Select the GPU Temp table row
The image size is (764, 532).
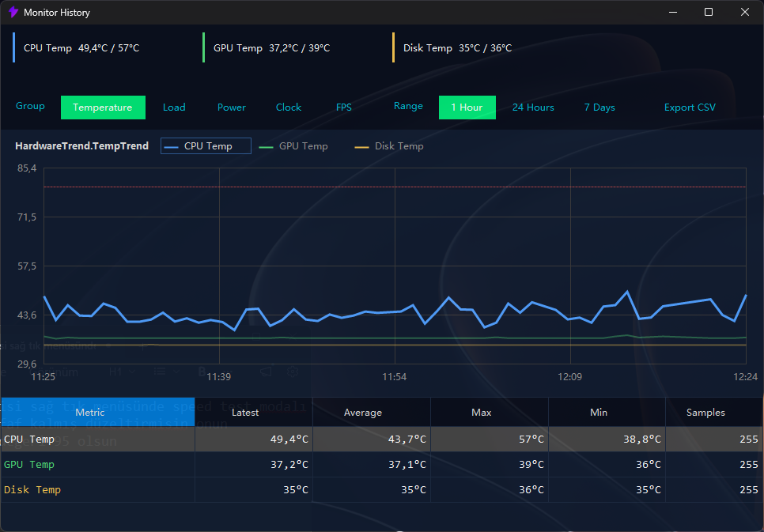click(x=382, y=464)
